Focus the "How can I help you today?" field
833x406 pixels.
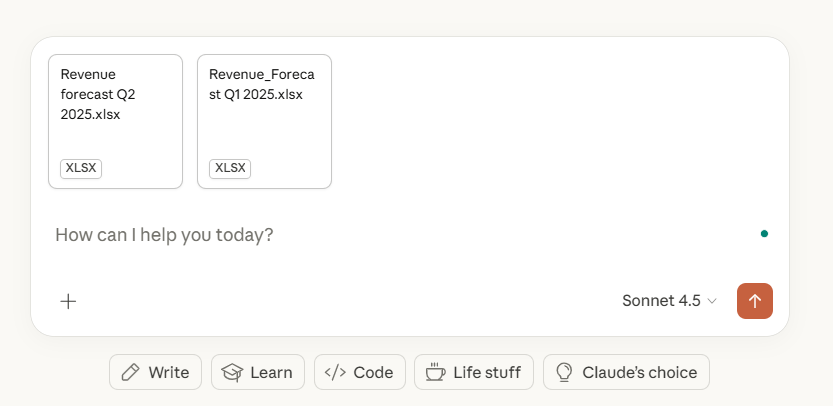[x=400, y=235]
